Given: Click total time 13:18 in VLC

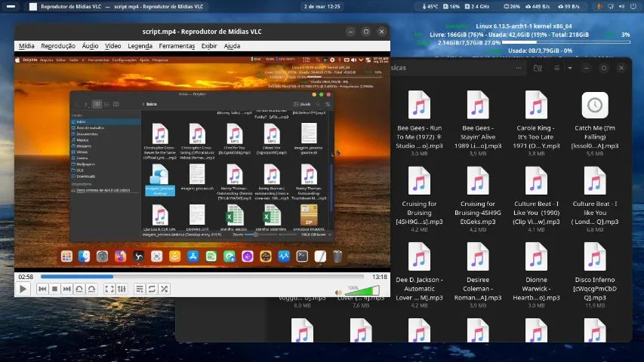Looking at the screenshot, I should 380,277.
